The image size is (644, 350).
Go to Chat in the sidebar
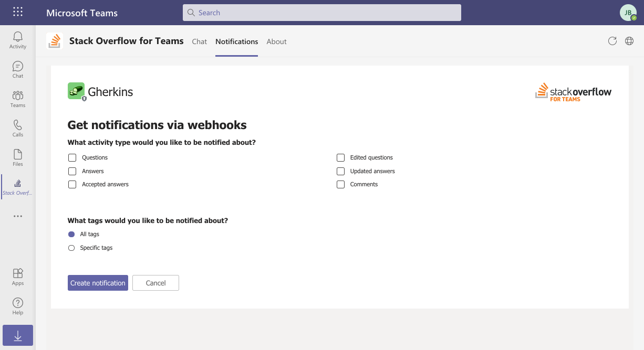point(18,69)
